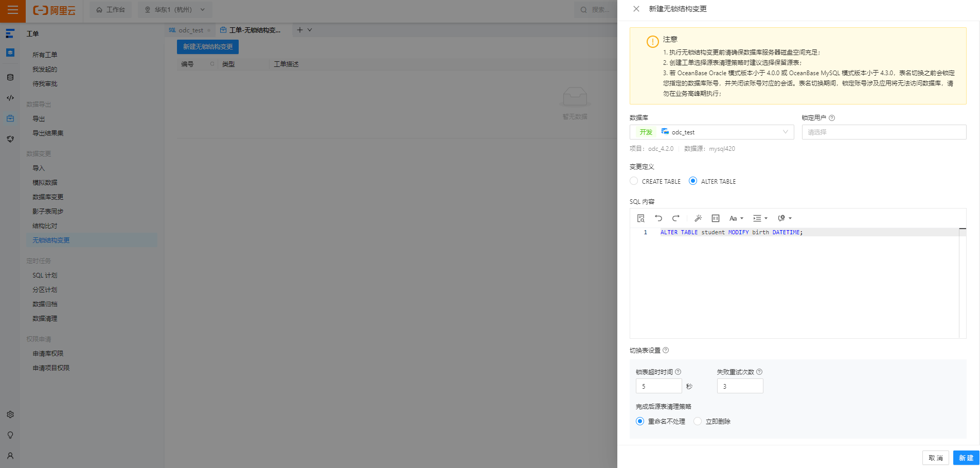Select the SQL format (beautify) wand icon

click(698, 218)
